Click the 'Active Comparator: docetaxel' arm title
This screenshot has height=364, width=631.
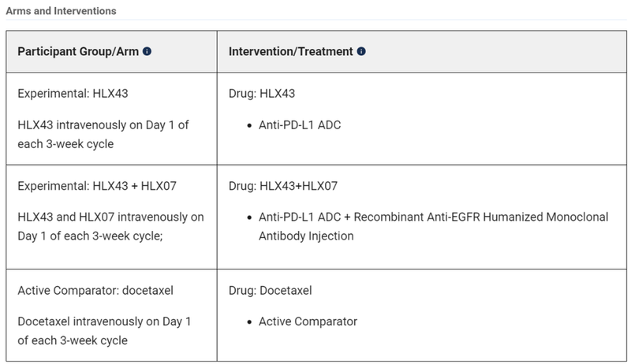(95, 290)
